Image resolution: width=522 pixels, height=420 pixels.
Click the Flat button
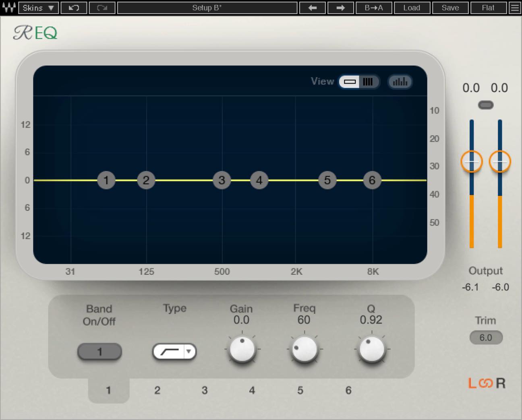tap(488, 8)
